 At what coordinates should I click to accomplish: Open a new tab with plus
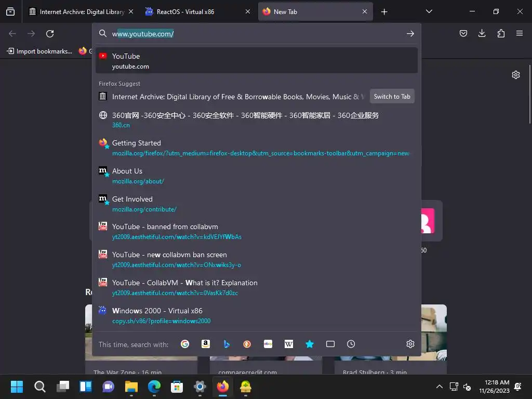tap(384, 12)
